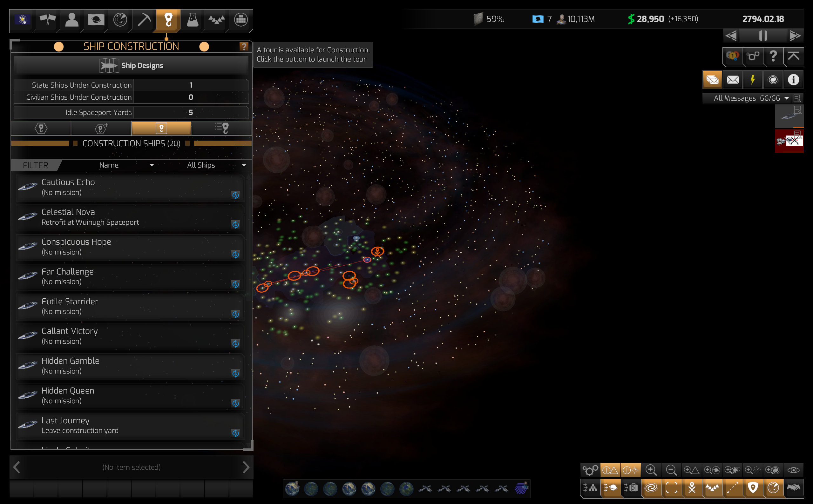Zoom to galaxy with spiral magnifier icon
Image resolution: width=813 pixels, height=504 pixels.
[x=772, y=470]
